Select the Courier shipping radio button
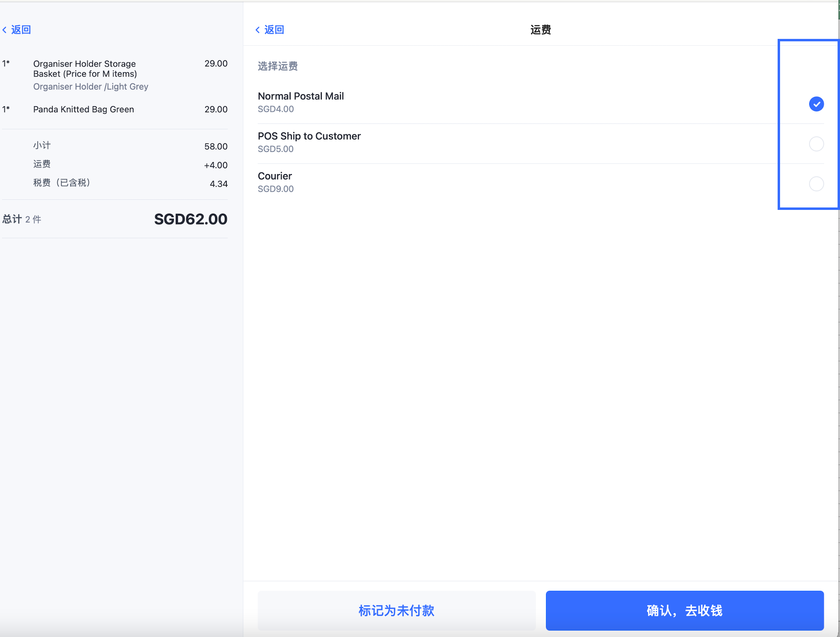This screenshot has height=637, width=840. click(x=816, y=184)
